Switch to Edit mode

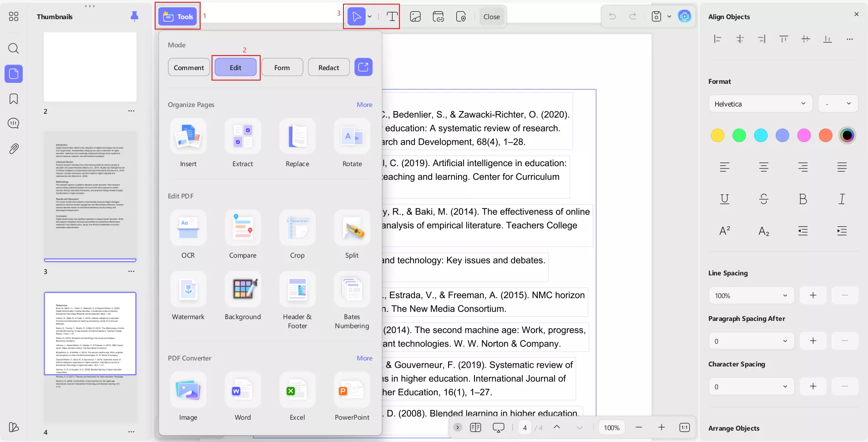(x=236, y=67)
